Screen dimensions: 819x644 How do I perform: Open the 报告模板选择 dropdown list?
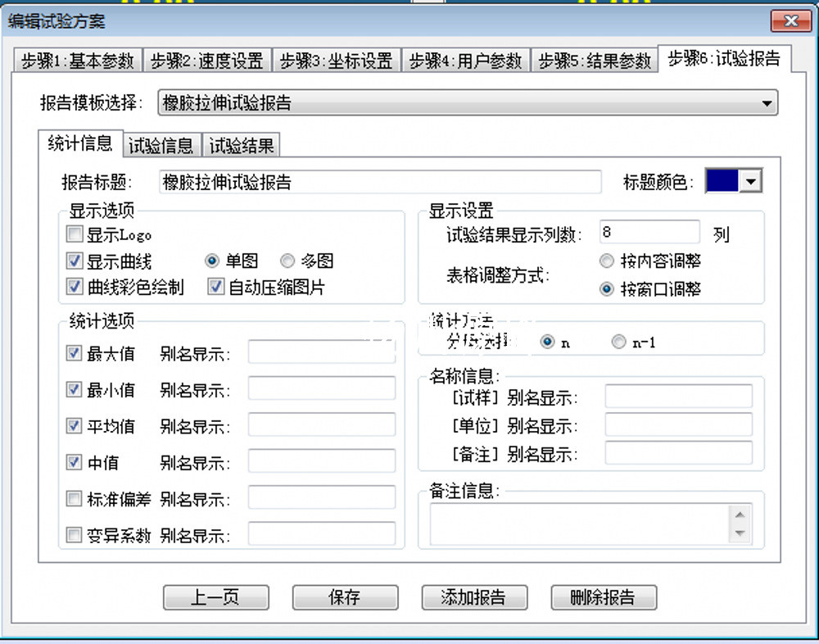(767, 103)
